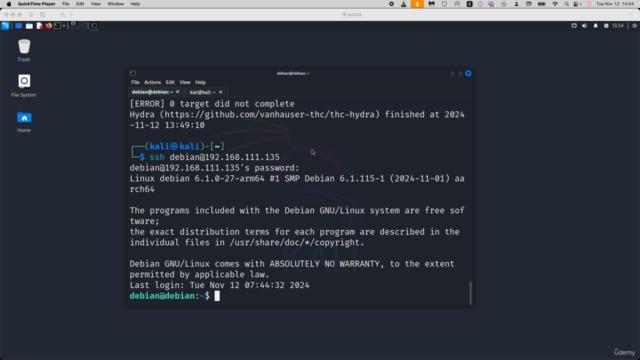This screenshot has height=360, width=640.
Task: Open the QuickTime Help menu
Action: coord(135,4)
